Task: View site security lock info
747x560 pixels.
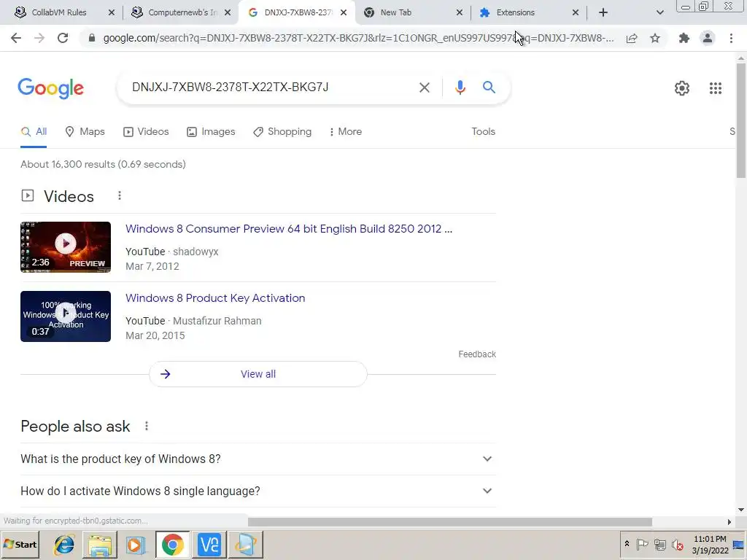Action: [x=92, y=38]
